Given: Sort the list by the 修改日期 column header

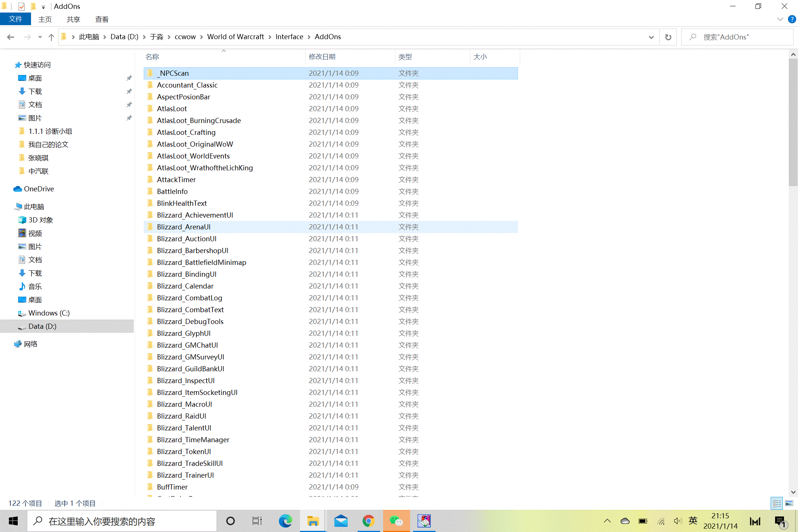Looking at the screenshot, I should [322, 57].
